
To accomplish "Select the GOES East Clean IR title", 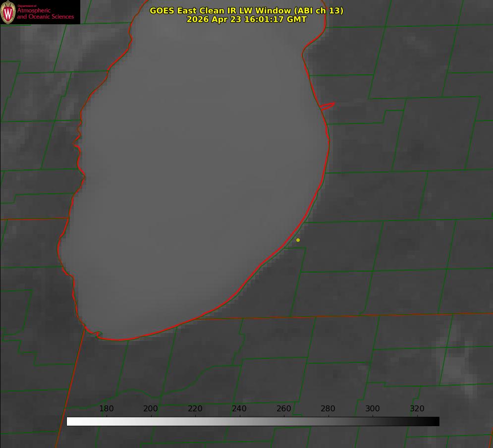I will pos(246,10).
